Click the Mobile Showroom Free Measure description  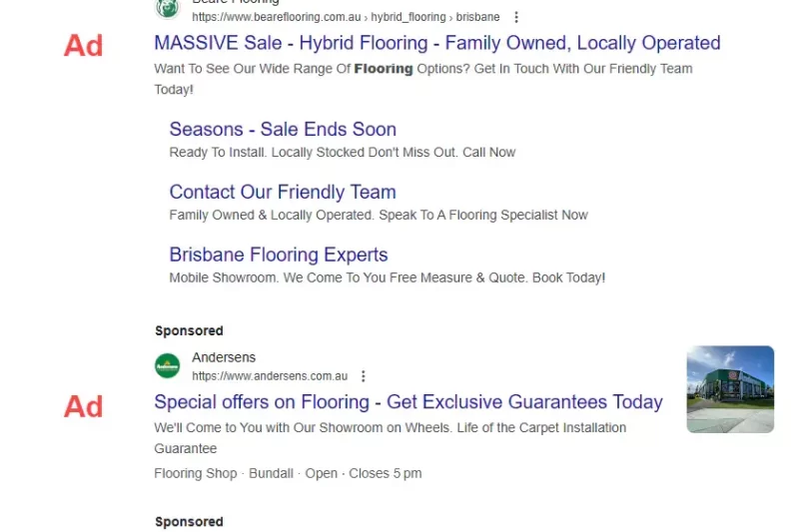click(x=387, y=277)
